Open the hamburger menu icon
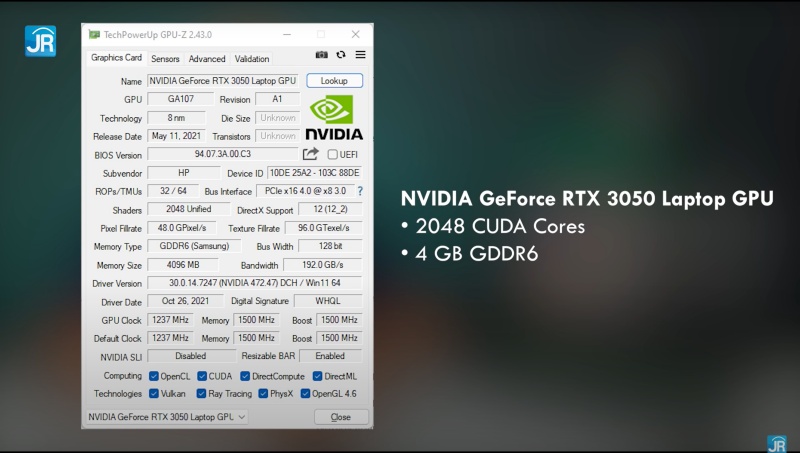Image resolution: width=800 pixels, height=453 pixels. coord(360,55)
